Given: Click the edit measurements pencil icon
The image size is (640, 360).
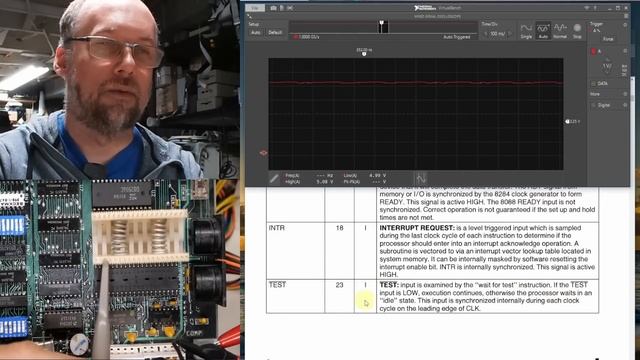Looking at the screenshot, I should click(x=274, y=178).
